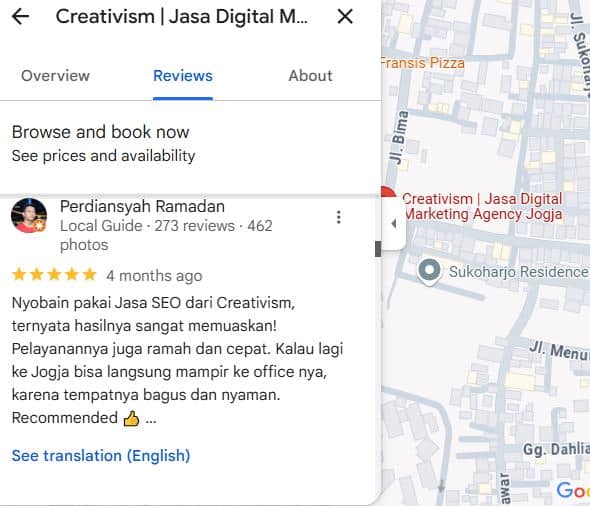Click 'See prices and availability' text
This screenshot has height=506, width=590.
coord(103,156)
